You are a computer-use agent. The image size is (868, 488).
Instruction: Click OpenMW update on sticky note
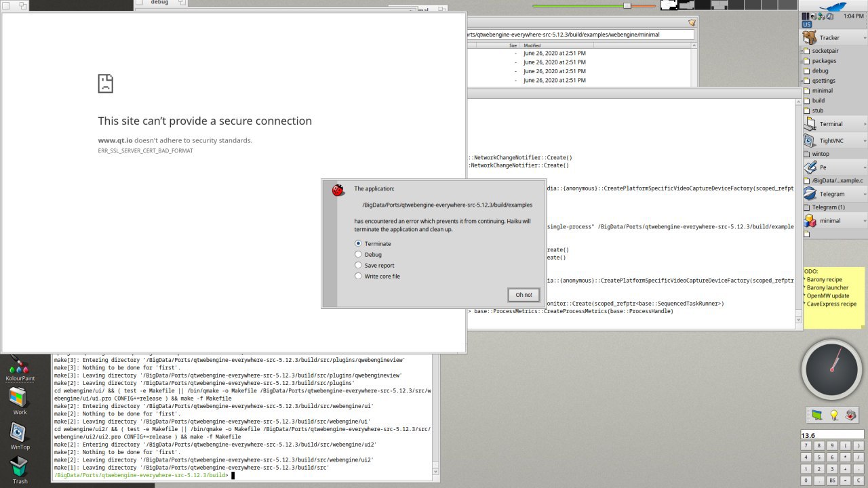pos(827,296)
